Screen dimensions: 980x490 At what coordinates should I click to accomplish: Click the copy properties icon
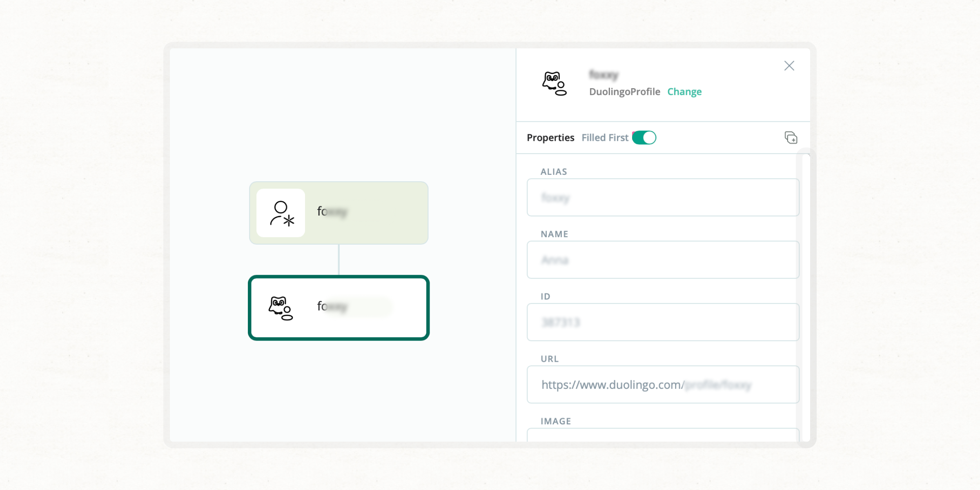791,138
